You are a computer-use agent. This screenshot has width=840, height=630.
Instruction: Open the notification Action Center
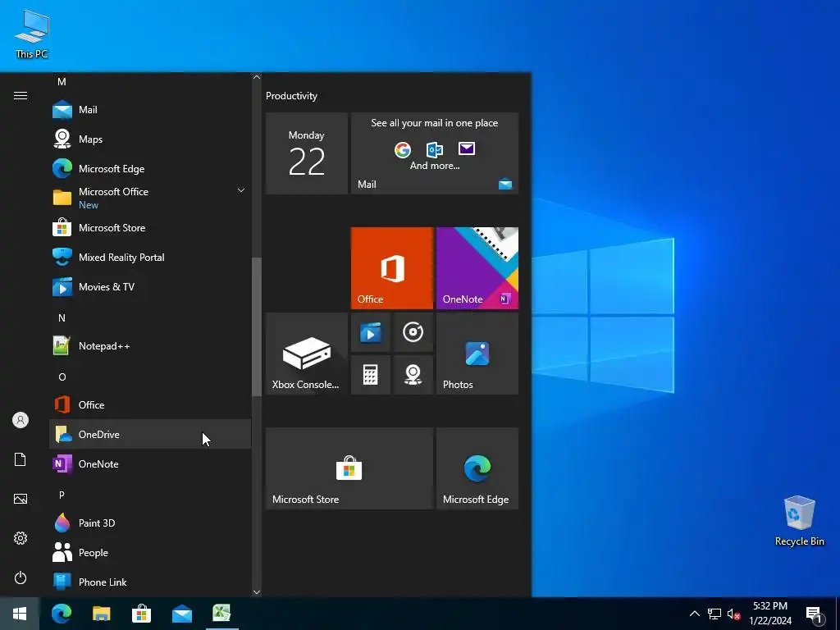point(815,614)
